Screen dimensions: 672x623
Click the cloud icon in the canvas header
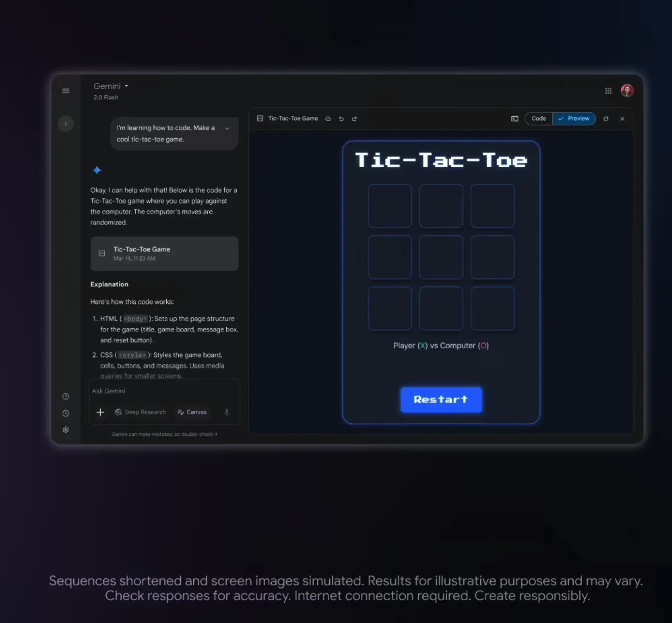(328, 119)
